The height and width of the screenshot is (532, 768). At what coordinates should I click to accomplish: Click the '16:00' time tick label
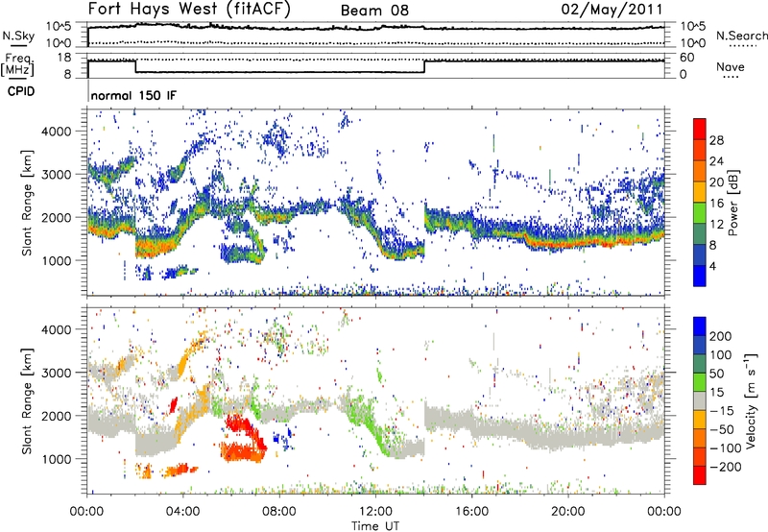[471, 512]
